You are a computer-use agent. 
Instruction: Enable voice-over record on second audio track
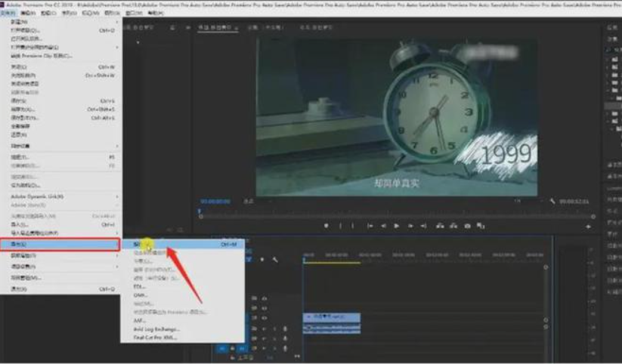point(285,338)
